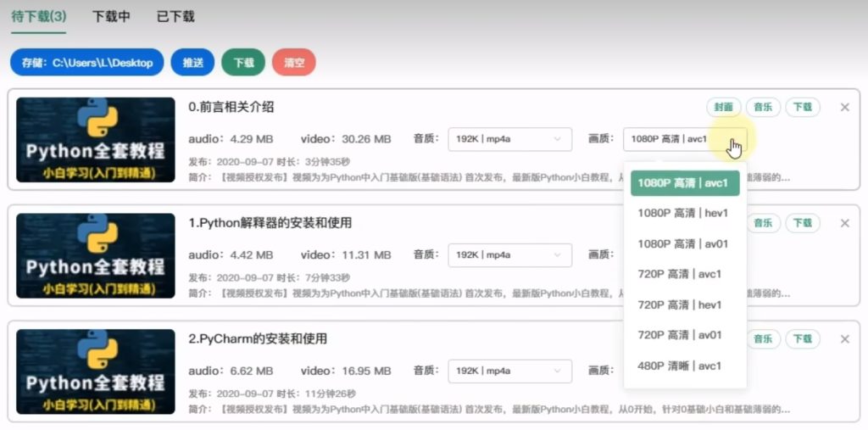Remove the 2.PyCharm item with X icon

(844, 339)
